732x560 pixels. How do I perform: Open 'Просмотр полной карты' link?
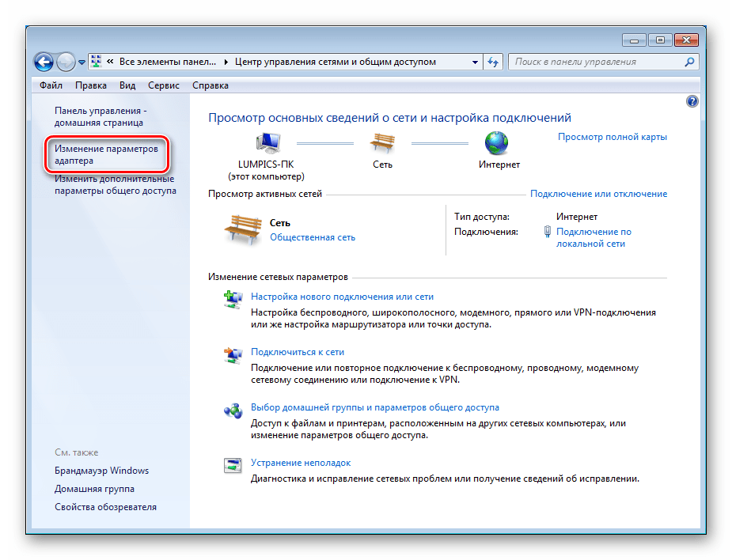coord(612,137)
